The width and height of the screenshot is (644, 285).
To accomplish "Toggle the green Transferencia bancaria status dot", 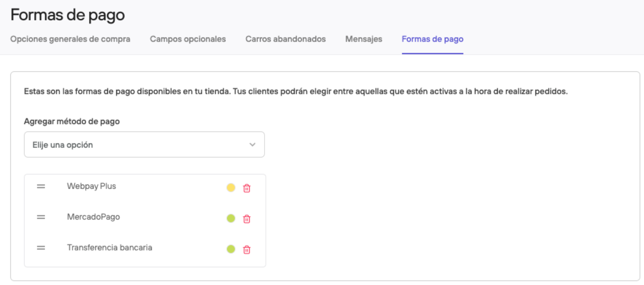I will pyautogui.click(x=231, y=249).
